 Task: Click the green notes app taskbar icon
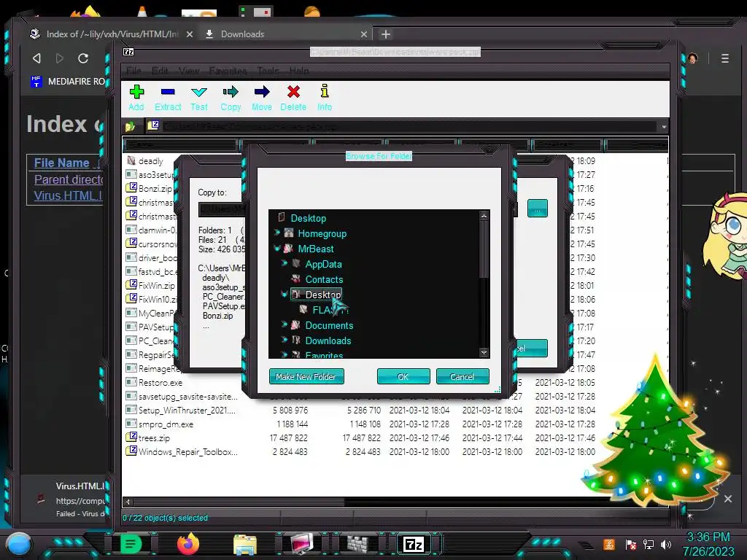(131, 544)
